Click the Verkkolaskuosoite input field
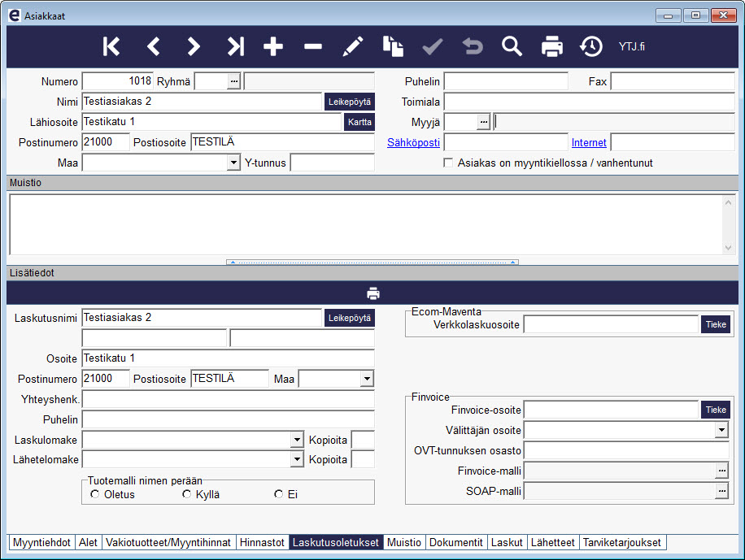 click(x=611, y=324)
